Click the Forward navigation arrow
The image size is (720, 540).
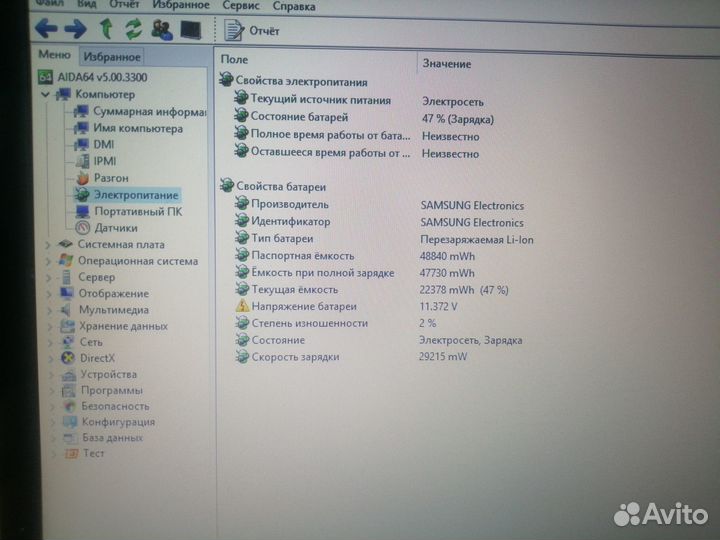(x=75, y=29)
